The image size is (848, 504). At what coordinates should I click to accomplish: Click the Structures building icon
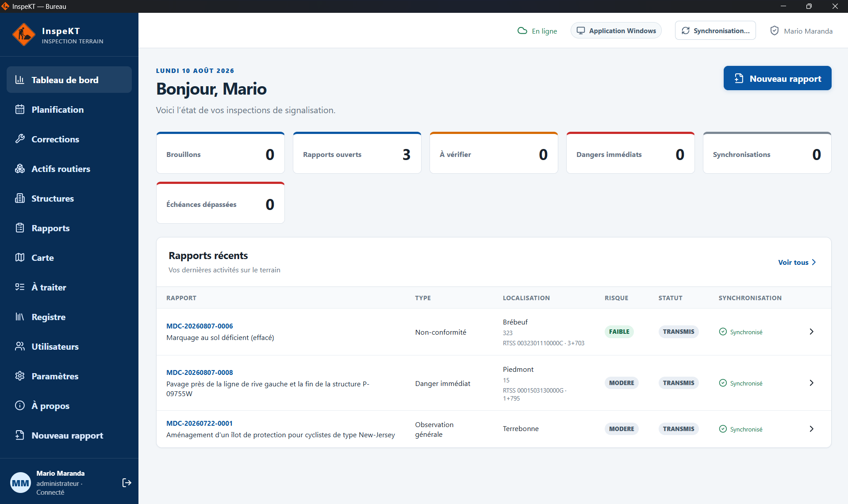20,198
